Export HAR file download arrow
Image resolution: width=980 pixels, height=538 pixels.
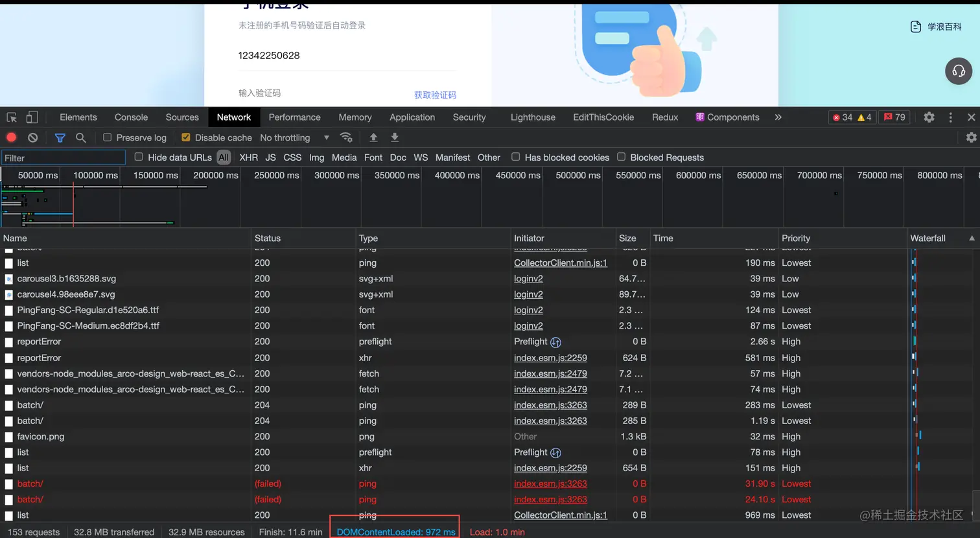point(395,137)
